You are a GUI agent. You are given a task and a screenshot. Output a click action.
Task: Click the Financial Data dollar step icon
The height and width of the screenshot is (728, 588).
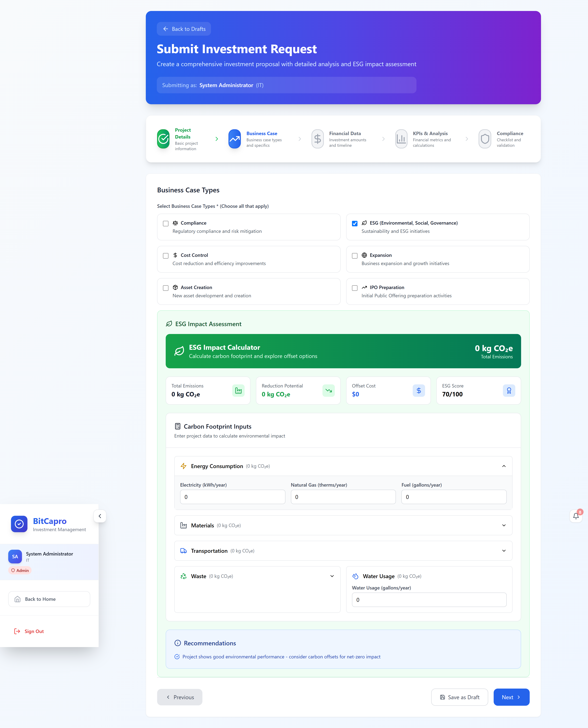click(x=317, y=139)
